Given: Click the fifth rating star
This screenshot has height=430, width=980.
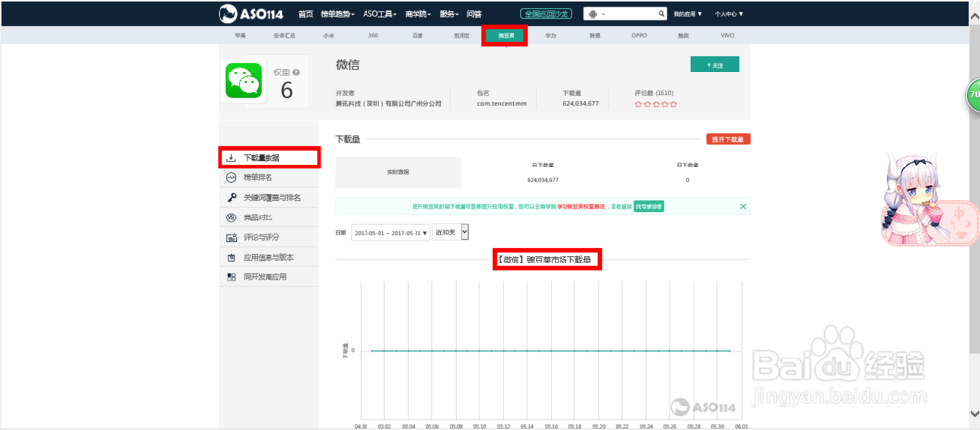Looking at the screenshot, I should click(673, 104).
